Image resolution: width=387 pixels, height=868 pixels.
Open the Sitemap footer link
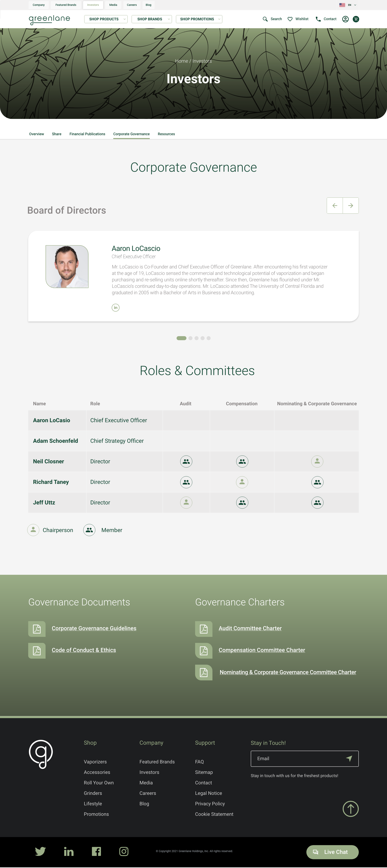(x=204, y=772)
